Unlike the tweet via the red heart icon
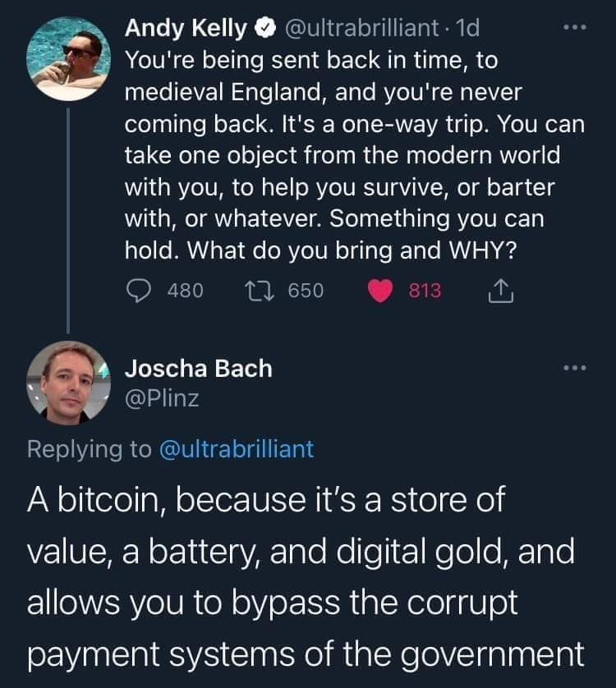The image size is (616, 688). pyautogui.click(x=379, y=291)
